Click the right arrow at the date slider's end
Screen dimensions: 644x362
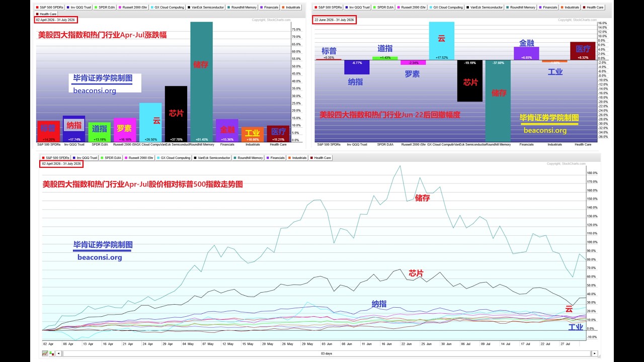pyautogui.click(x=595, y=353)
